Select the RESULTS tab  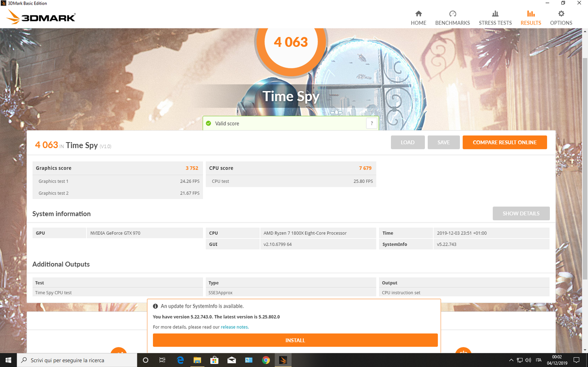[531, 18]
